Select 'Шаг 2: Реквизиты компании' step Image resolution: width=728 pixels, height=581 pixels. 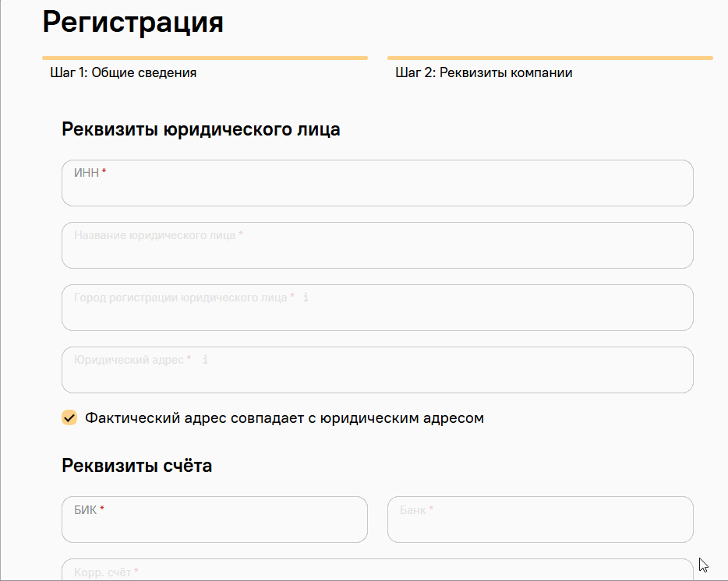(483, 73)
